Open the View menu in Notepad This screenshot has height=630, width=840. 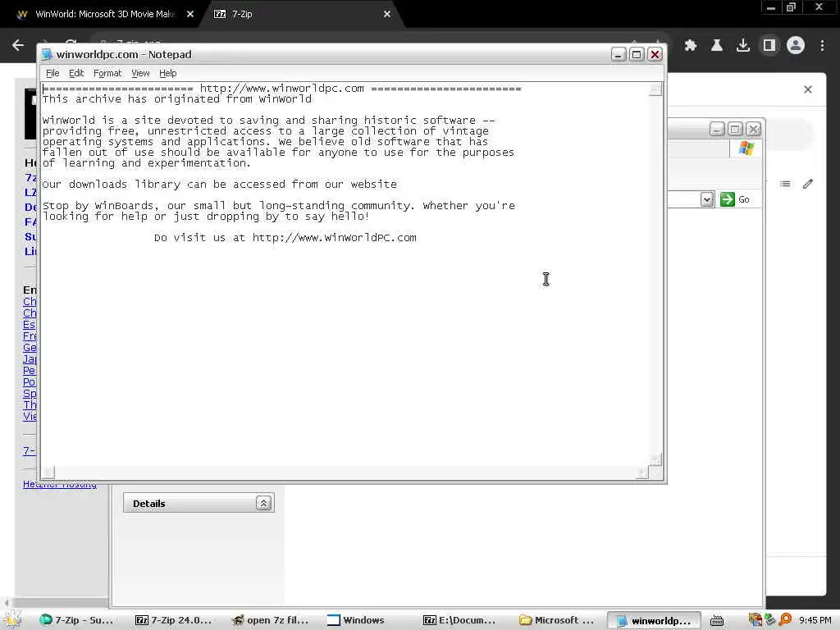click(140, 73)
